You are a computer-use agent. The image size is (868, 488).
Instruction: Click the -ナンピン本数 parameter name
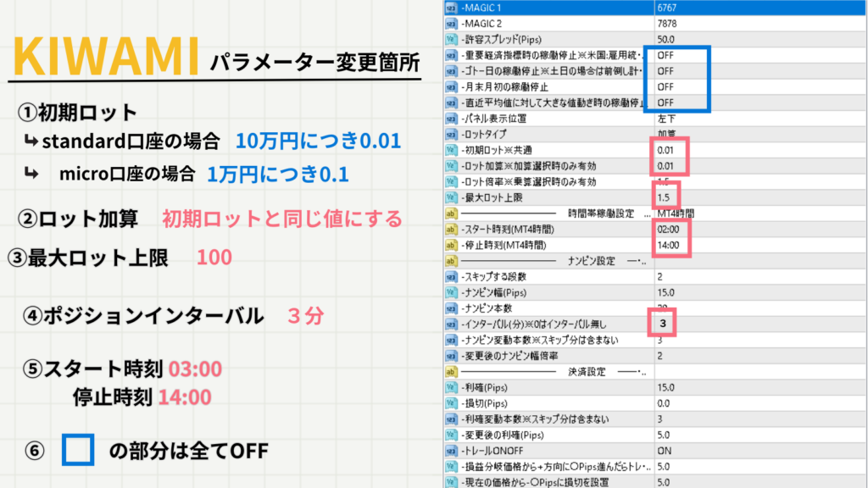(x=487, y=308)
